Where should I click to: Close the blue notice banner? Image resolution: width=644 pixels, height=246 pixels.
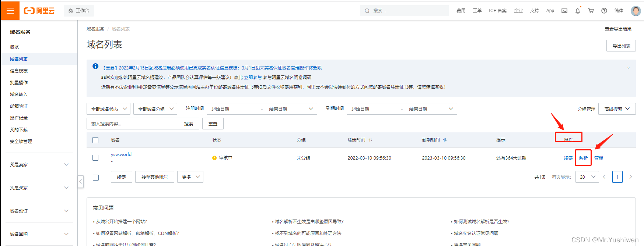click(x=629, y=68)
